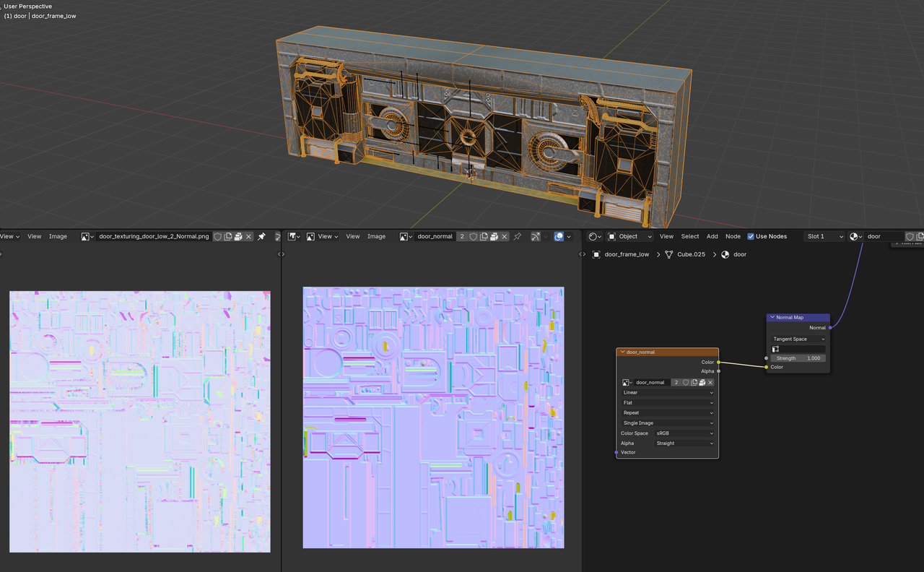
Task: Open the Color Space sRGB dropdown
Action: (x=684, y=433)
